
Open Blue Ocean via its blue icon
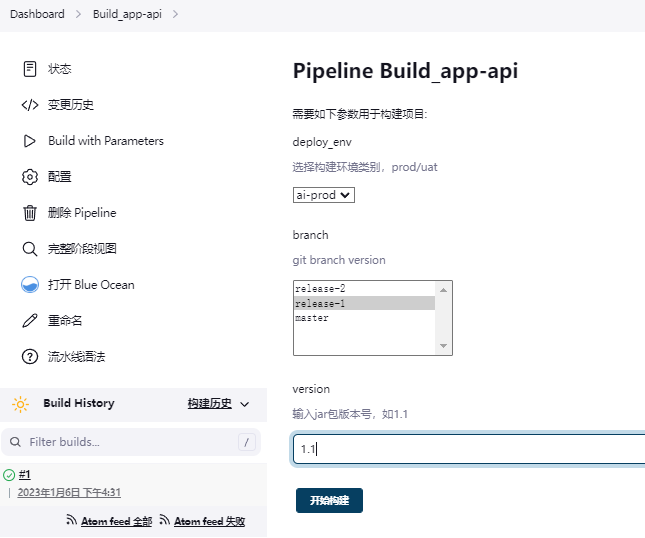tap(30, 285)
